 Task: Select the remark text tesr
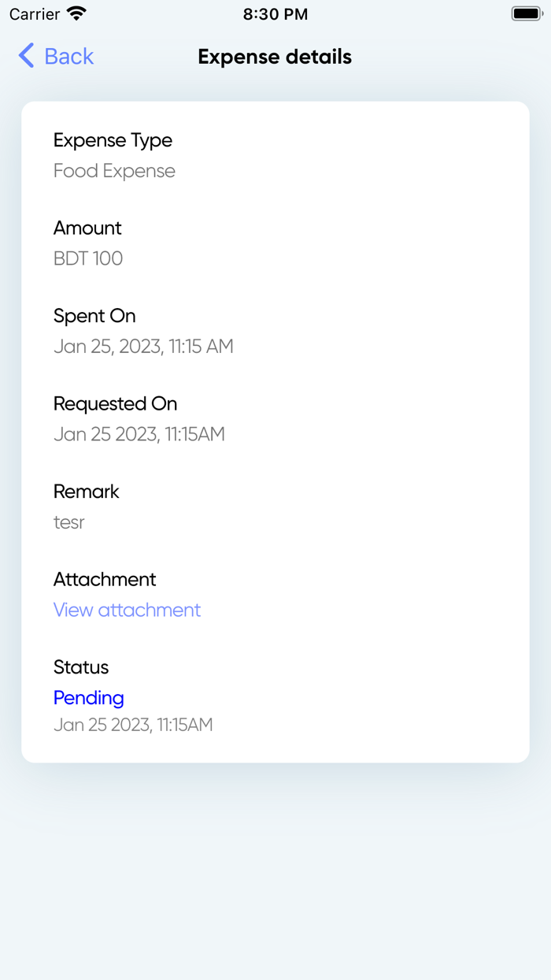(x=69, y=522)
